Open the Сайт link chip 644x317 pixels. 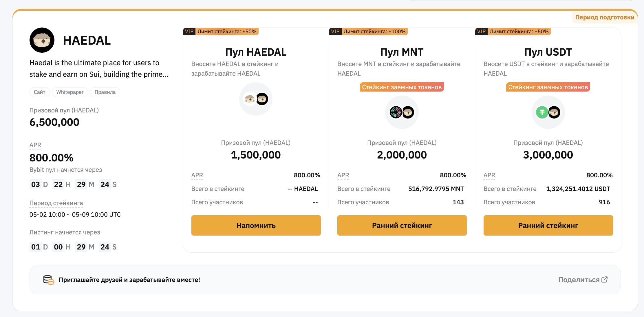(40, 92)
